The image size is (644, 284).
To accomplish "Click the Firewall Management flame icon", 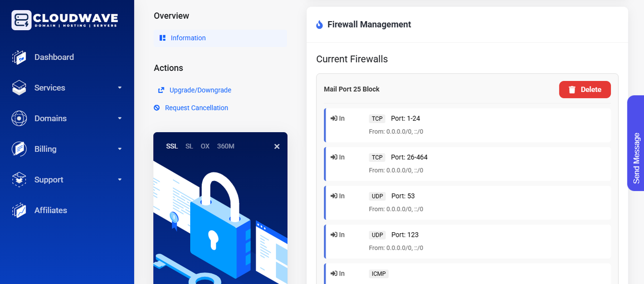I will pyautogui.click(x=319, y=24).
